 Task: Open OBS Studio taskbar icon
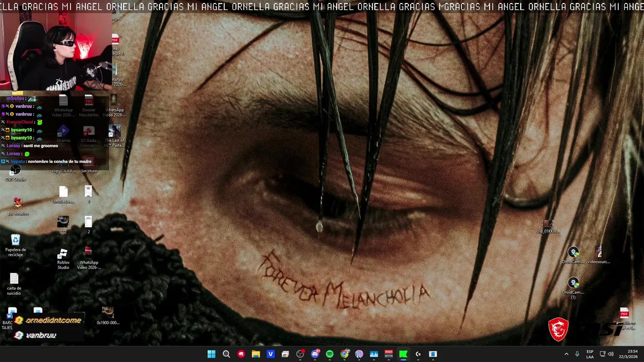coord(300,354)
